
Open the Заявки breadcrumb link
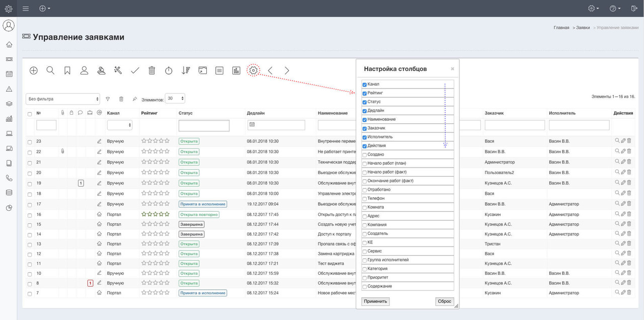(583, 28)
